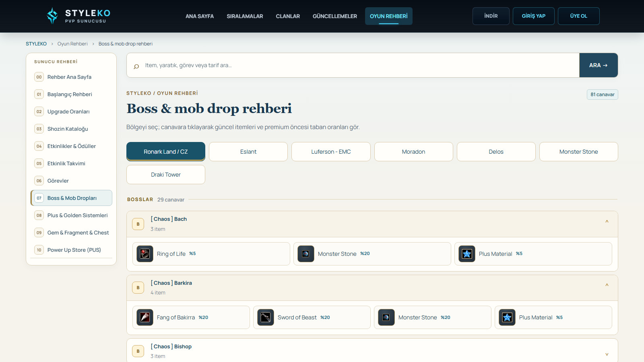
Task: Select the Eslant zone tab
Action: click(x=248, y=152)
